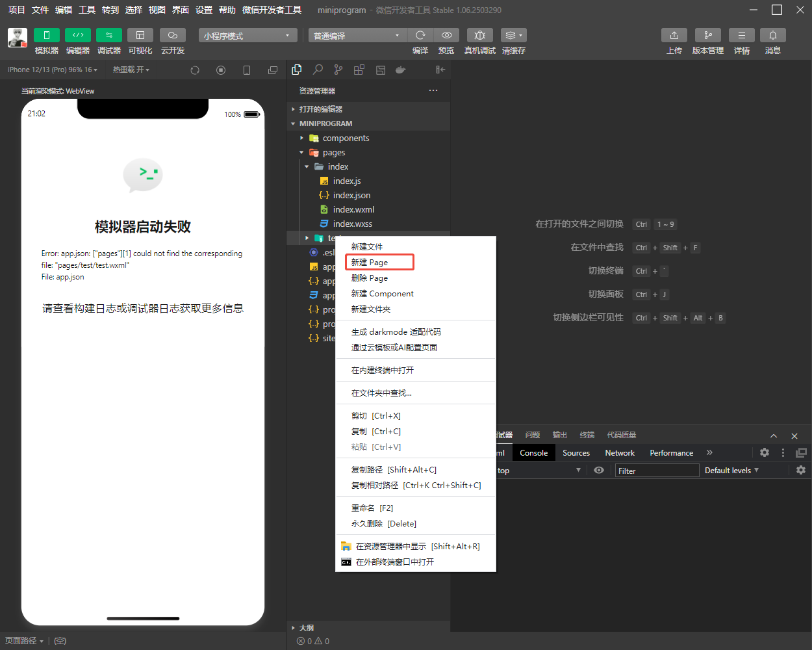This screenshot has height=650, width=812.
Task: Choose 生成 darkmode 适配代码 menu entry
Action: click(416, 331)
